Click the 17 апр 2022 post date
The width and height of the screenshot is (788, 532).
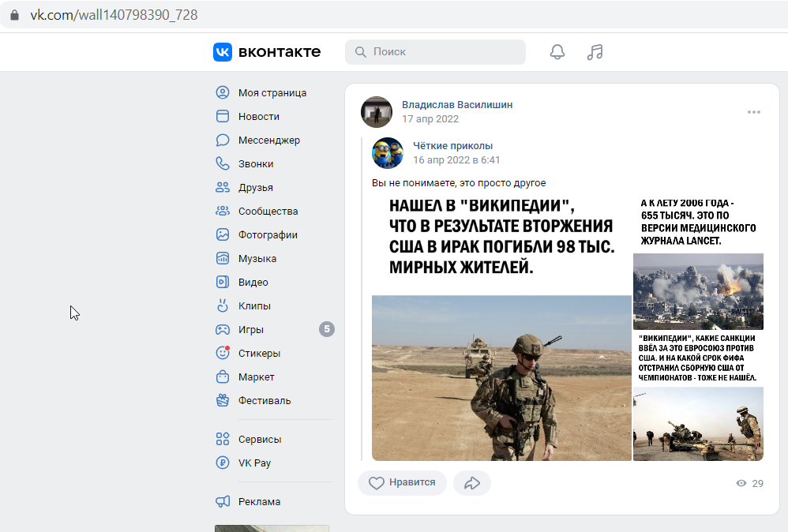430,119
